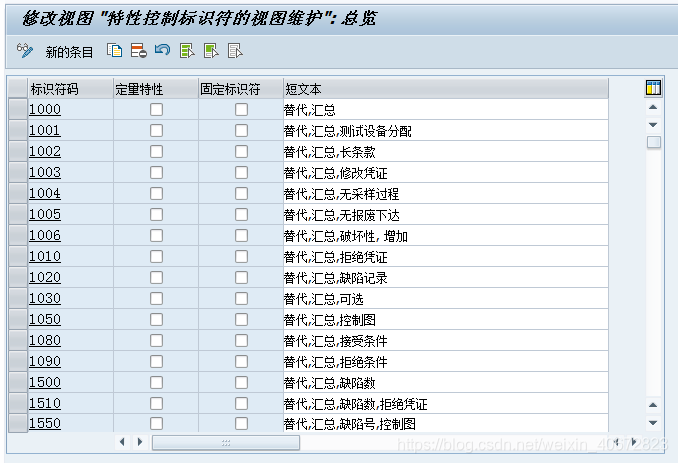Click the upper scroll-down arrow of the table
The height and width of the screenshot is (463, 678).
(x=653, y=125)
